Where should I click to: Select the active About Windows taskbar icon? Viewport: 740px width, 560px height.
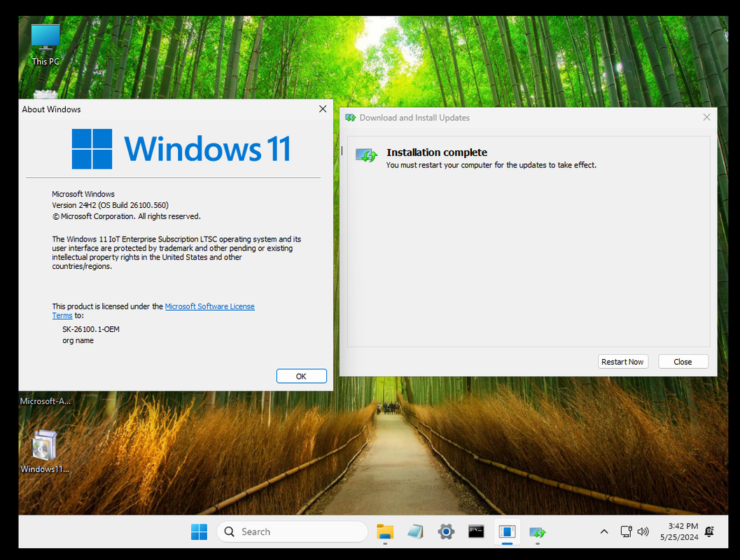coord(507,532)
